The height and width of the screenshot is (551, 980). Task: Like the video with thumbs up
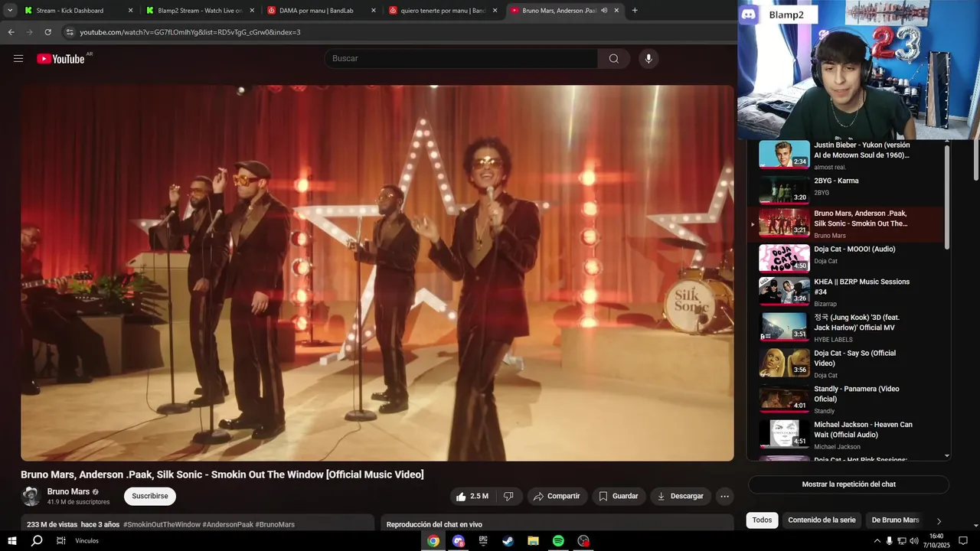(472, 496)
